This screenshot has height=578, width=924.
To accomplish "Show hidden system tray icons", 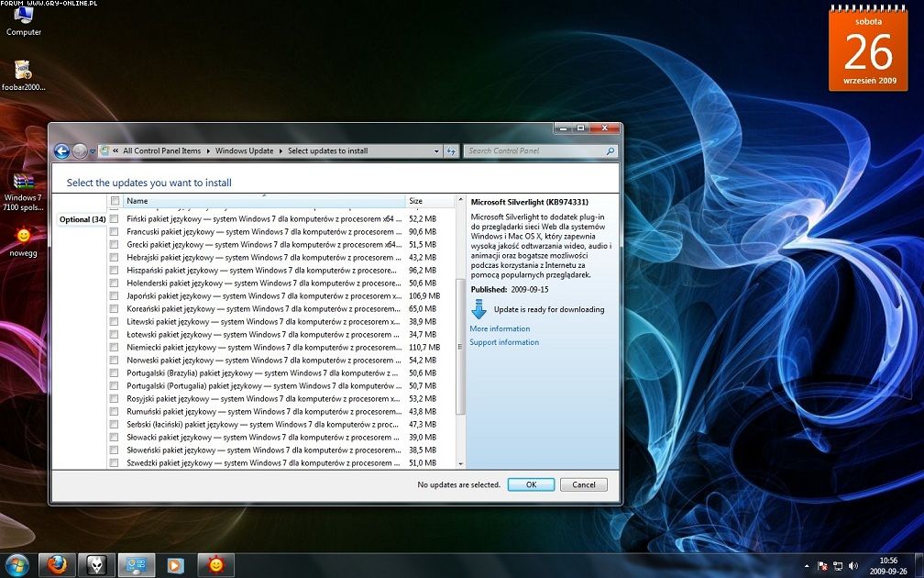I will [806, 566].
